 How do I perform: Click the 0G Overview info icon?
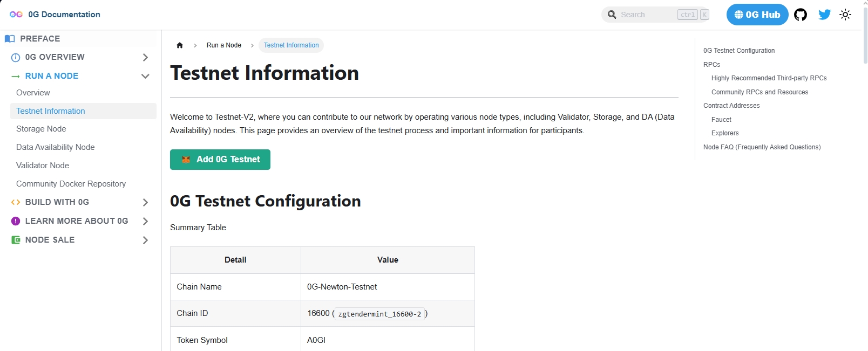click(16, 58)
